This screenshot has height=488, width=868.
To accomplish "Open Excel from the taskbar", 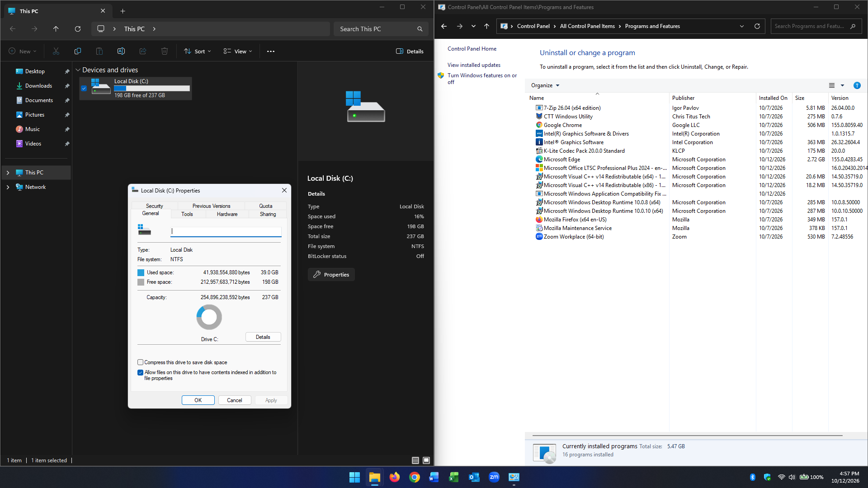I will pos(454,477).
